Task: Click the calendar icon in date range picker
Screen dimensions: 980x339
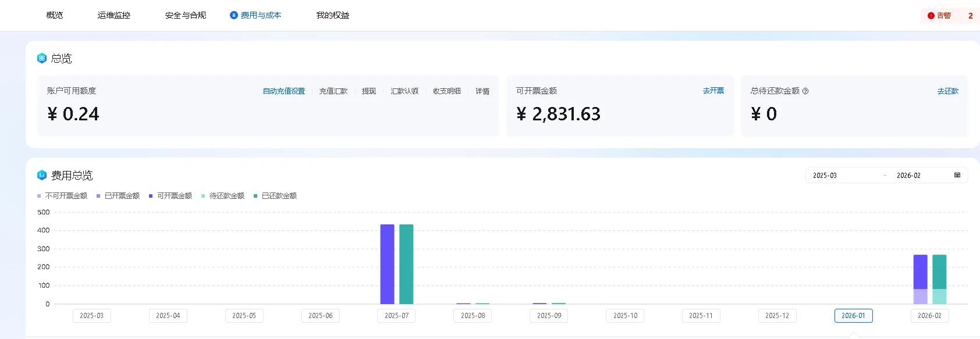Action: [x=957, y=175]
